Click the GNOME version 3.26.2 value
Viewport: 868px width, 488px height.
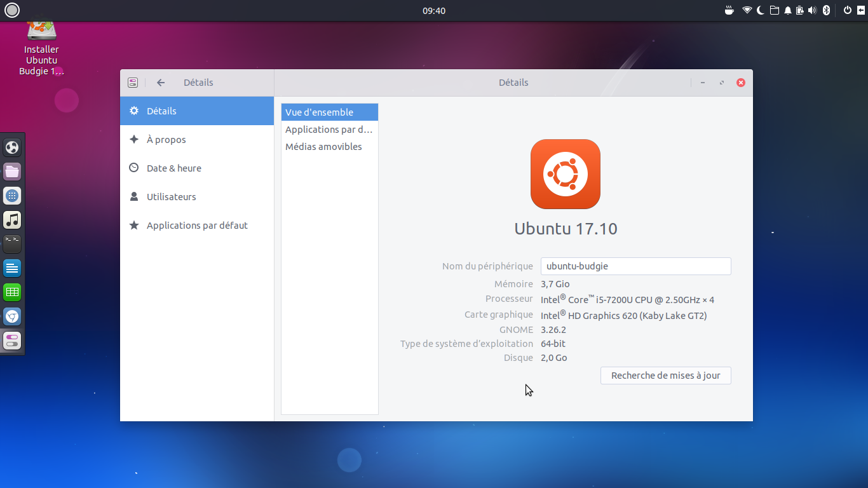pos(553,330)
